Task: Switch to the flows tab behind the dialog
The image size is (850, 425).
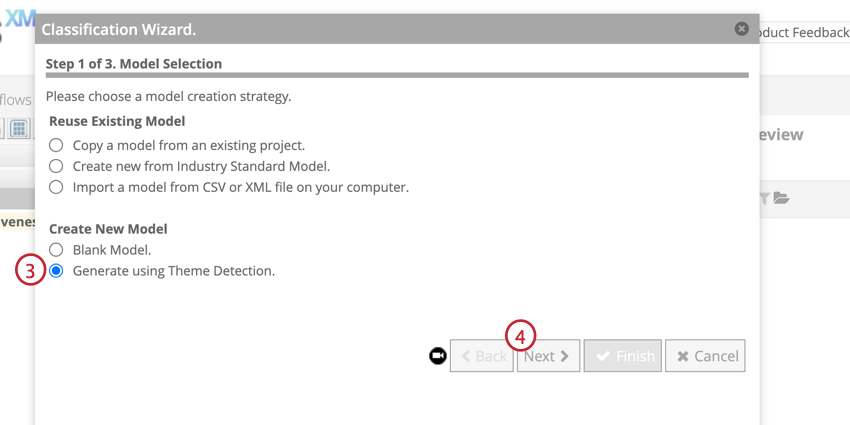Action: [x=16, y=99]
